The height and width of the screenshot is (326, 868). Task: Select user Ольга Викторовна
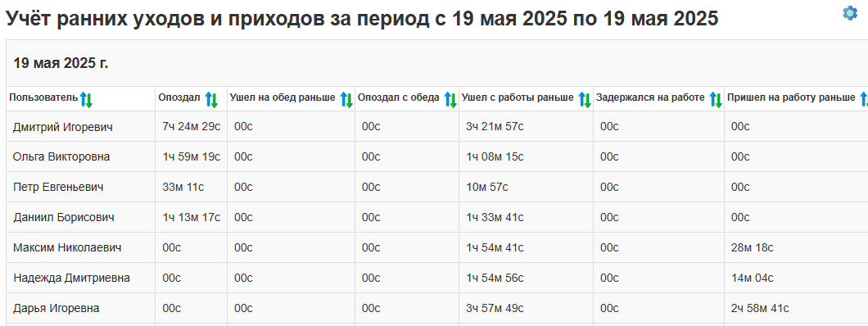click(x=61, y=157)
